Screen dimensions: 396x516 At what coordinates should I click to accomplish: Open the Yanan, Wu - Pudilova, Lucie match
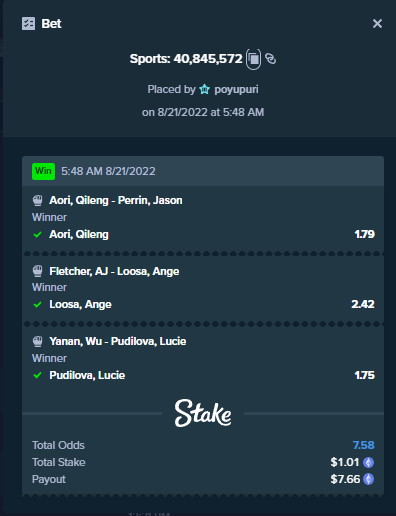click(x=118, y=341)
